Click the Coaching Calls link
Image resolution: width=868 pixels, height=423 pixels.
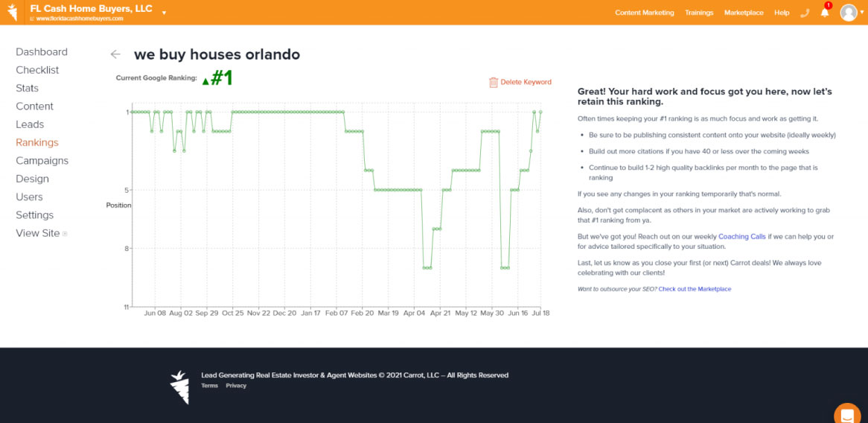click(741, 237)
